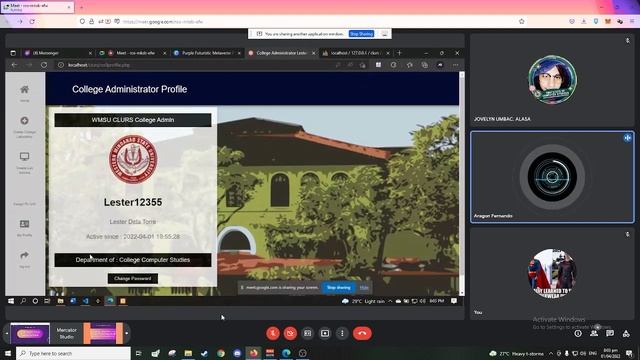Switch to the Purple Futuristic Metaverse tab

point(207,53)
